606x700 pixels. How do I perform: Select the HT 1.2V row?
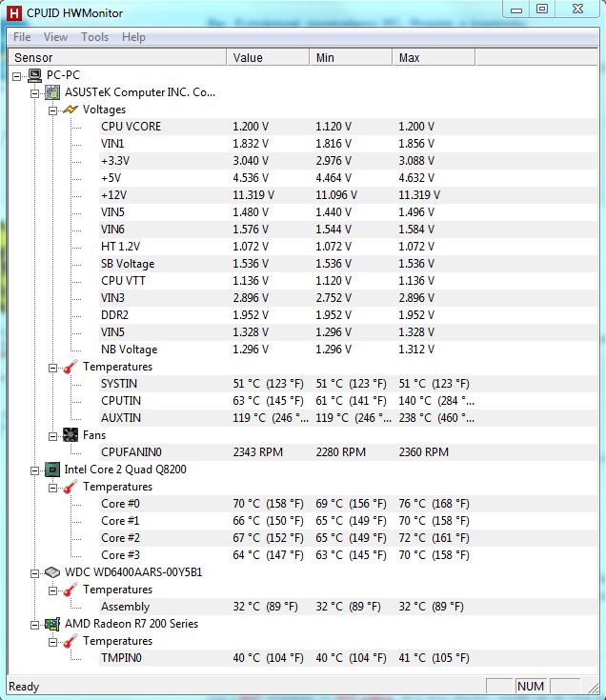pos(349,247)
